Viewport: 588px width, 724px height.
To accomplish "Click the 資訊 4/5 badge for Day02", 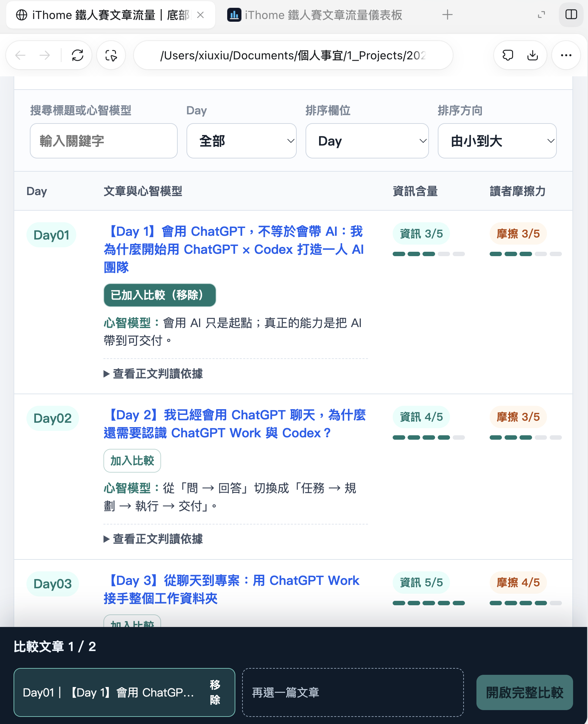I will coord(421,417).
